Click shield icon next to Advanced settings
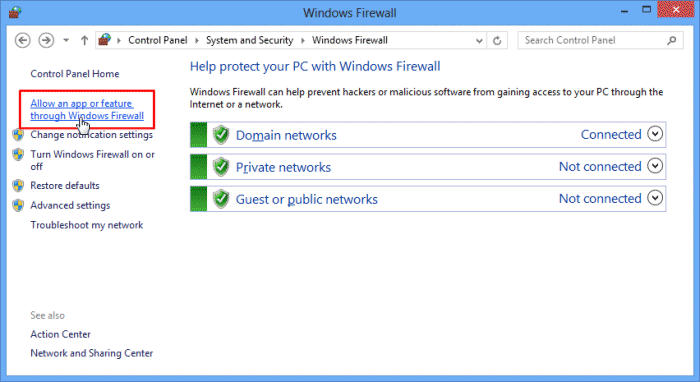 coord(18,205)
